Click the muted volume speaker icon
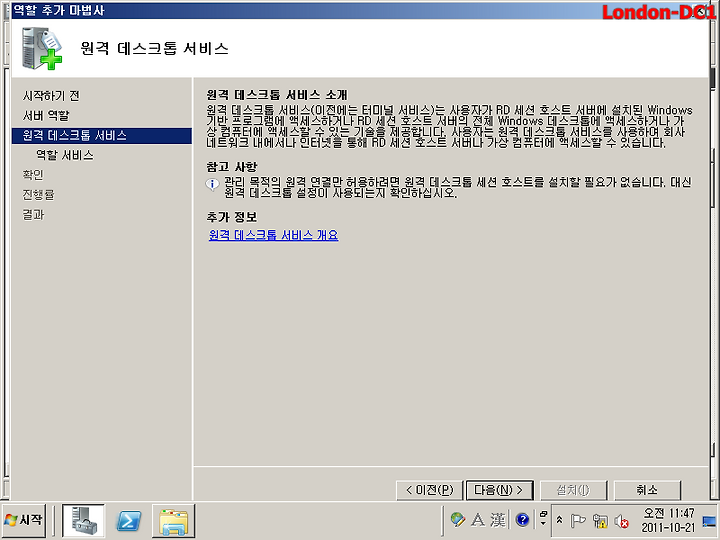Viewport: 720px width, 540px height. tap(622, 521)
